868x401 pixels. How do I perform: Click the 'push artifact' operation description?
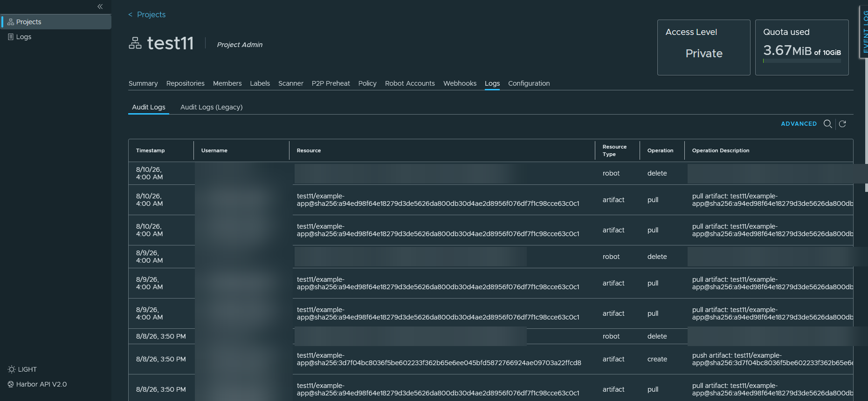772,359
